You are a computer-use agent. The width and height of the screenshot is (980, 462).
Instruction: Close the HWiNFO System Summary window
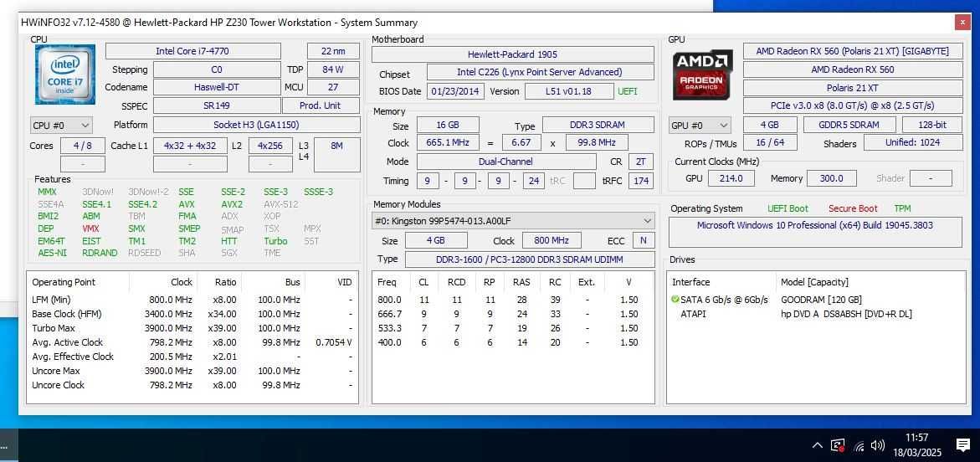[962, 23]
